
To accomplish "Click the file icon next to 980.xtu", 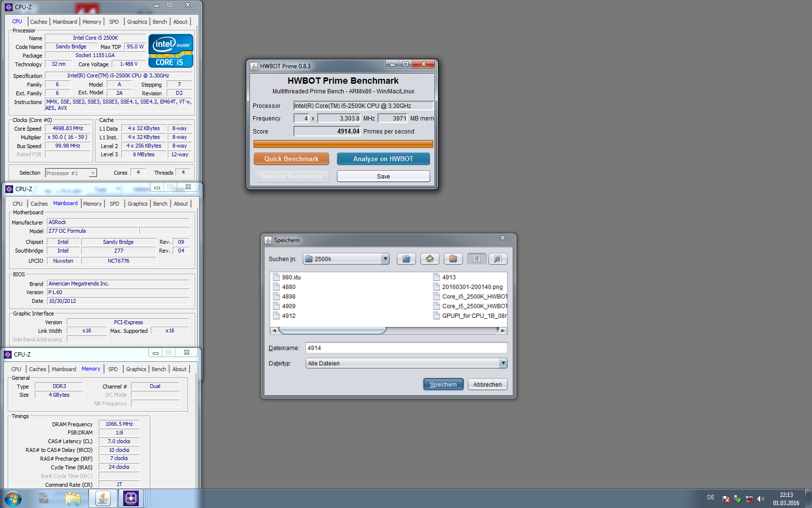I will (x=276, y=277).
